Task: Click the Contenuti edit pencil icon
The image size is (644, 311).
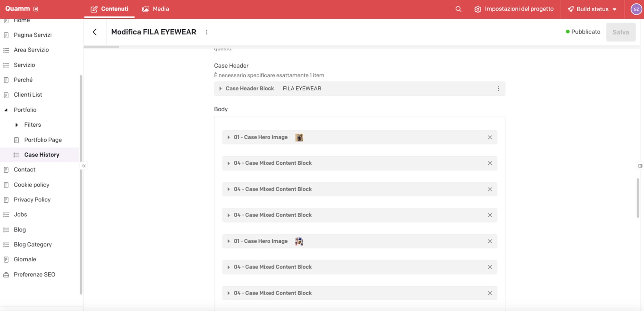Action: [94, 9]
